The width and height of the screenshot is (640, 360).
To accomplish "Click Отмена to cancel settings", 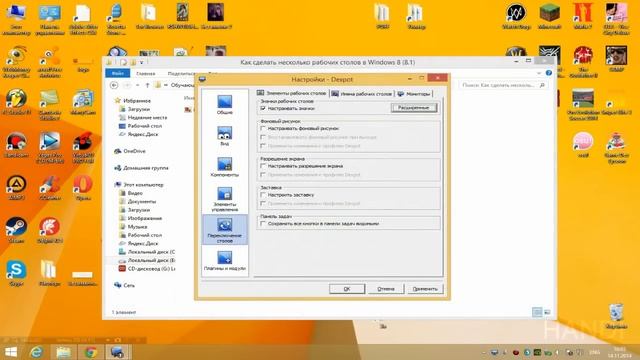I will 386,289.
